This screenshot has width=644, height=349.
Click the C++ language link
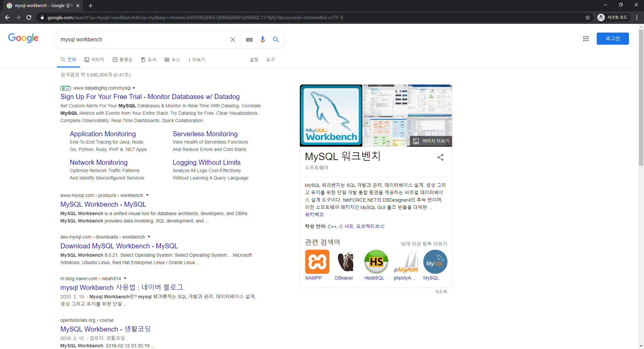pyautogui.click(x=332, y=227)
